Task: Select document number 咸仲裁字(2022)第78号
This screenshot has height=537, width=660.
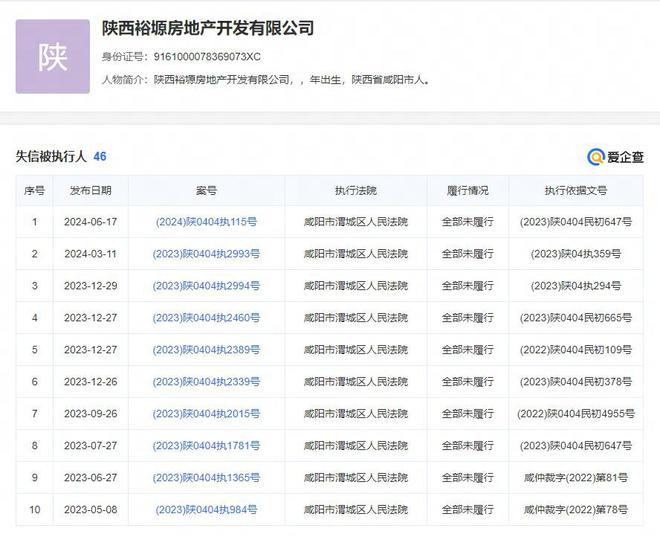Action: pos(576,510)
